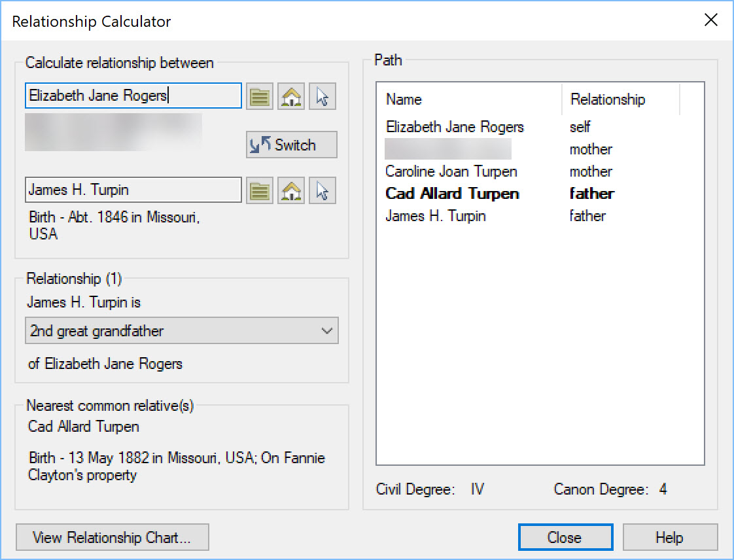
Task: Select the first person from screen with cursor icon
Action: 322,96
